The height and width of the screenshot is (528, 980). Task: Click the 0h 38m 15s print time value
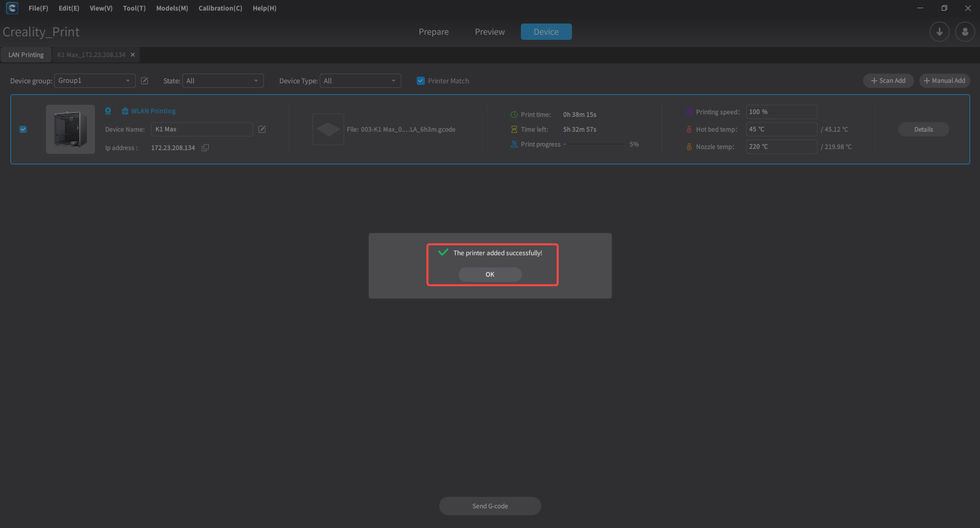pyautogui.click(x=580, y=114)
